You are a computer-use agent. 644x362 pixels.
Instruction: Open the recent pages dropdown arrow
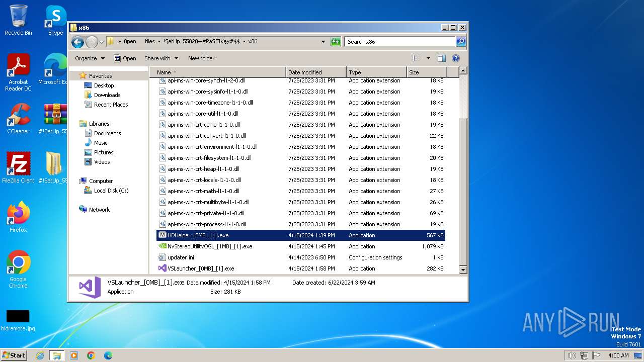click(102, 42)
